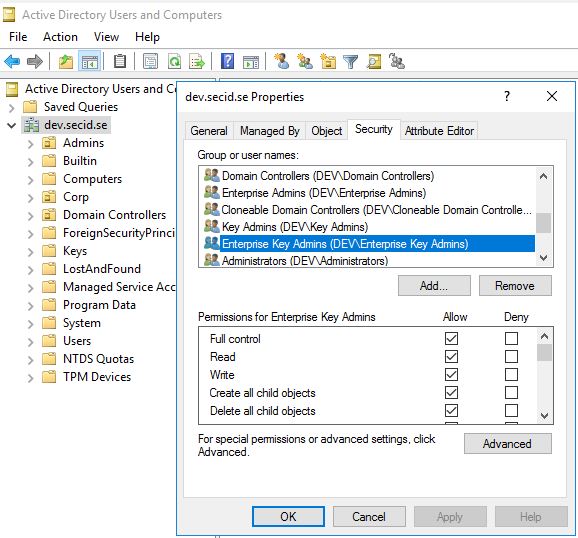578x538 pixels.
Task: Click the Add to group toolbar icon
Action: pyautogui.click(x=397, y=61)
